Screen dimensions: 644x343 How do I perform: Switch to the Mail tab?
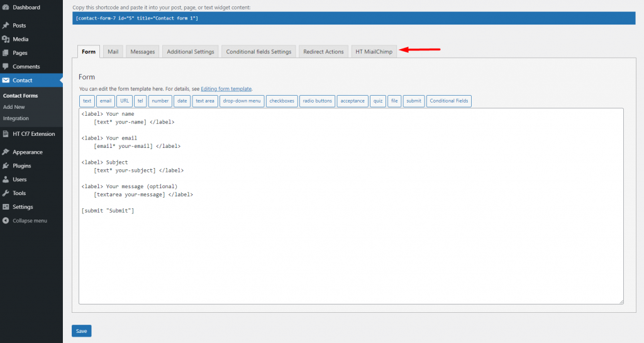tap(113, 52)
